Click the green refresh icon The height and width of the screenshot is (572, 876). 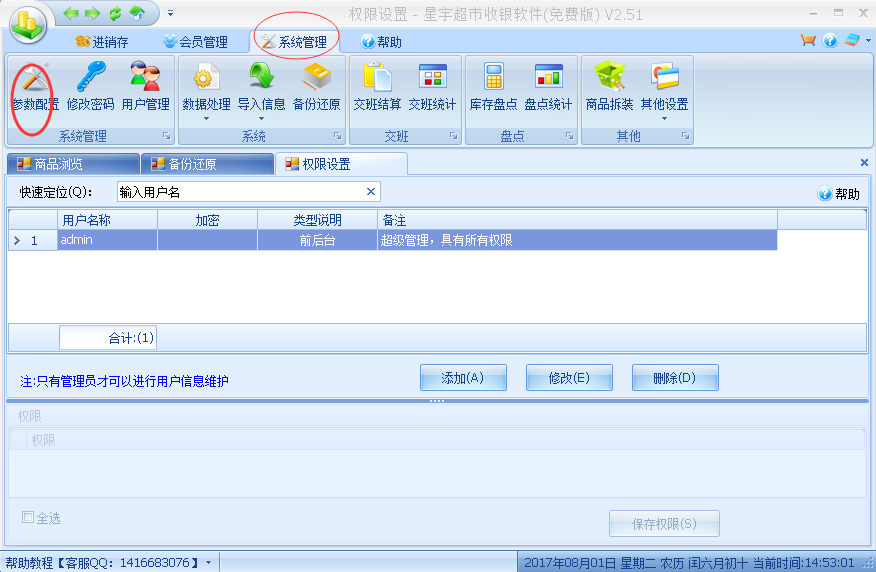pos(115,13)
